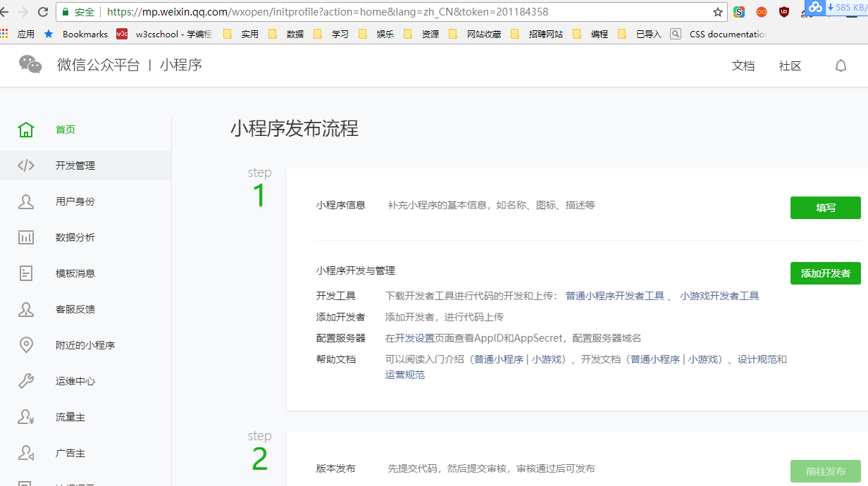
Task: Open the 网站收藏 bookmark folder
Action: pos(475,34)
